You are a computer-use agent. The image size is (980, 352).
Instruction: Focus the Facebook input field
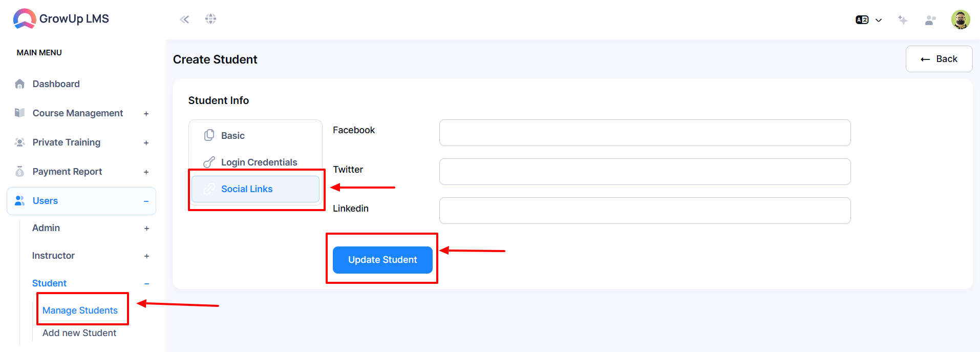coord(645,133)
